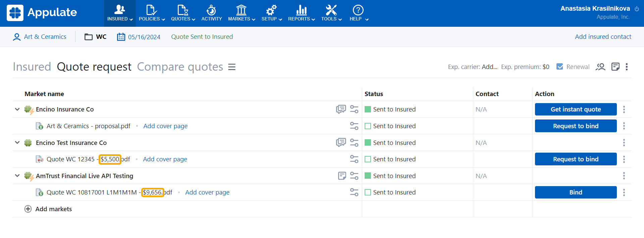This screenshot has height=238, width=644.
Task: Click the Appulate logo
Action: click(x=42, y=13)
